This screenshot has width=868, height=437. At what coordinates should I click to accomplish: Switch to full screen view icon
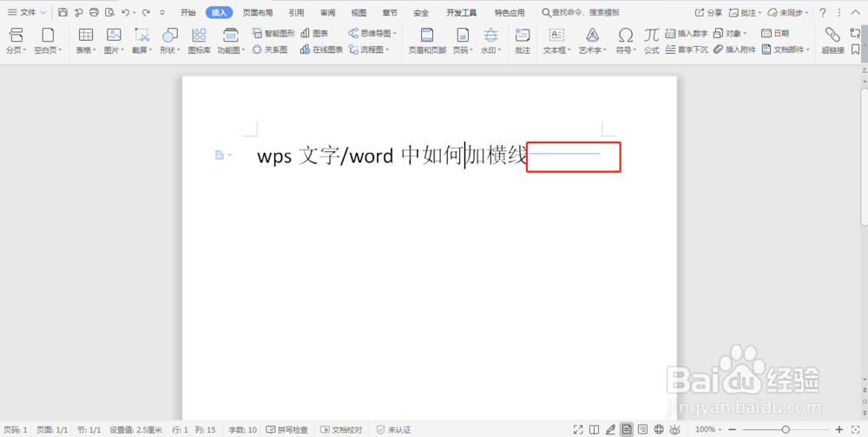click(578, 429)
